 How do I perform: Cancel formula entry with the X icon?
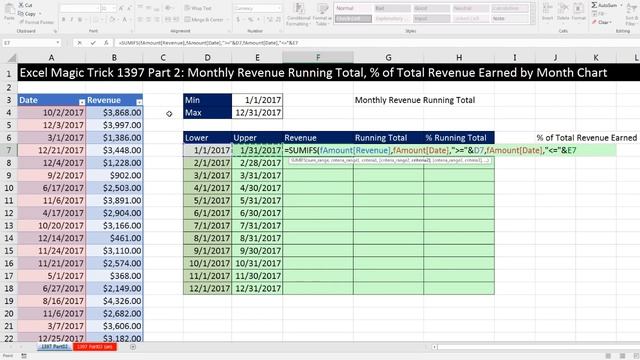pos(80,43)
